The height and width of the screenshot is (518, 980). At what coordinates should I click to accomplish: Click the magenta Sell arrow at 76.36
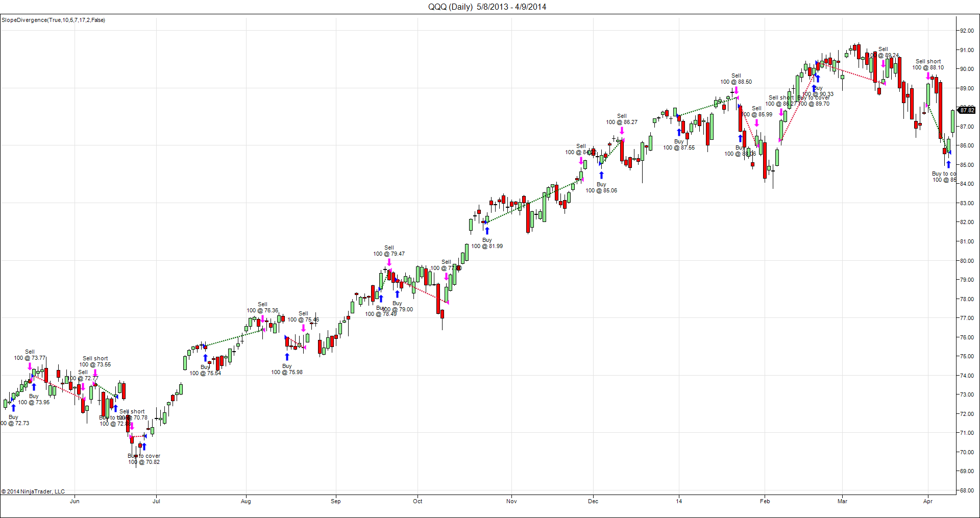click(x=262, y=319)
